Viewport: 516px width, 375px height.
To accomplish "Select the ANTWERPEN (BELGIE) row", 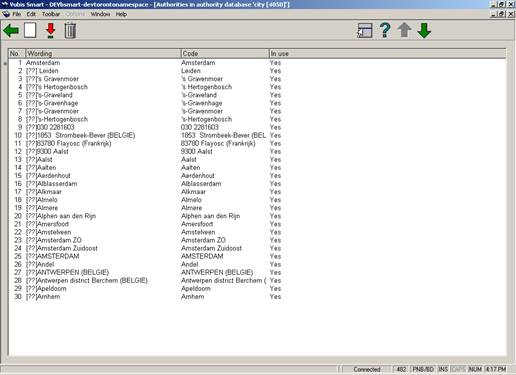I will [257, 272].
